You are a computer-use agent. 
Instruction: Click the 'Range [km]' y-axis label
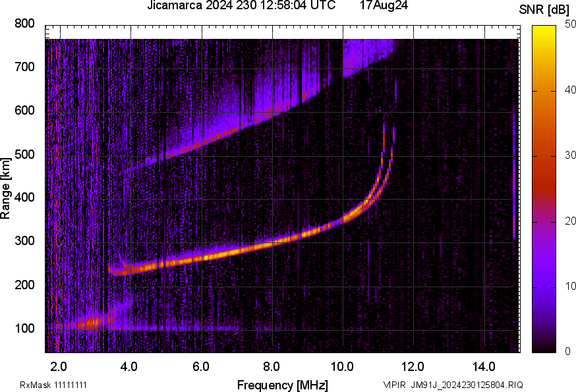(x=5, y=188)
